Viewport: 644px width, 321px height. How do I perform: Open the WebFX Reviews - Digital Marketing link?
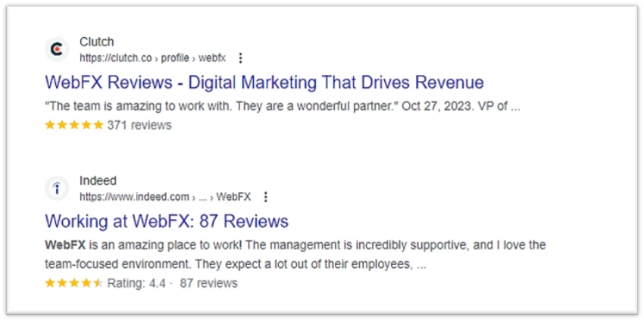(264, 83)
